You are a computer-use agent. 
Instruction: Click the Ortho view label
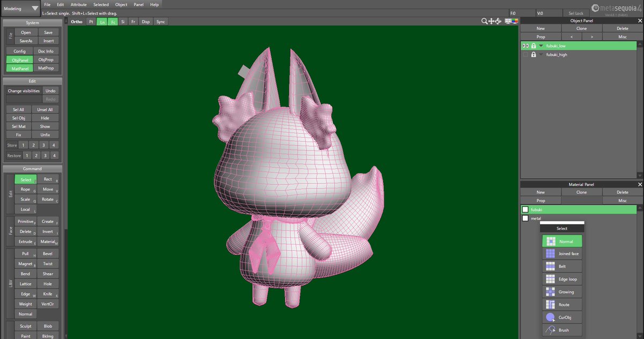point(76,21)
